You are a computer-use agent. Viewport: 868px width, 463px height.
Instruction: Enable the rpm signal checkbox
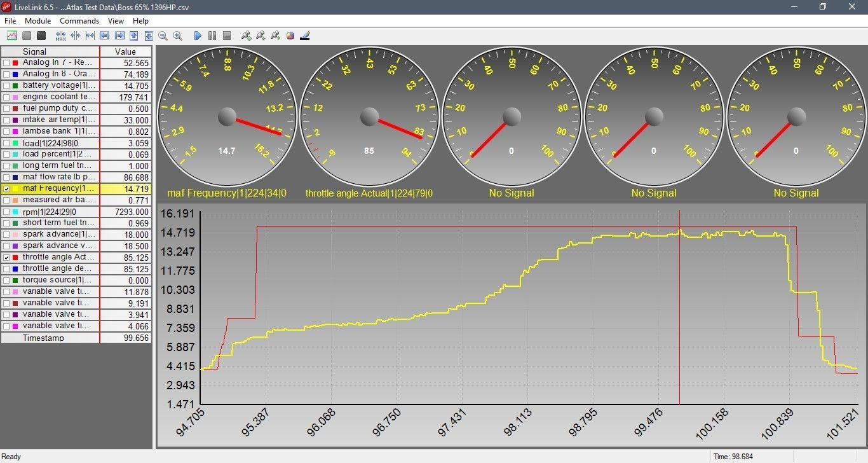tap(6, 212)
